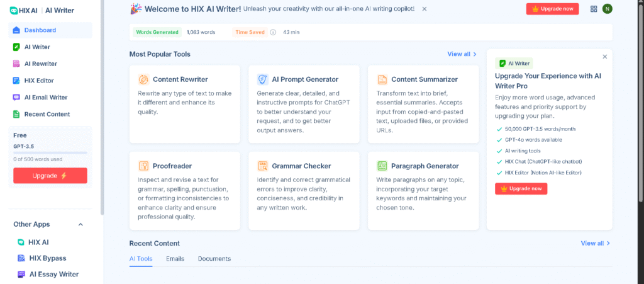This screenshot has width=644, height=284.
Task: Click the top Upgrade now button
Action: click(552, 9)
